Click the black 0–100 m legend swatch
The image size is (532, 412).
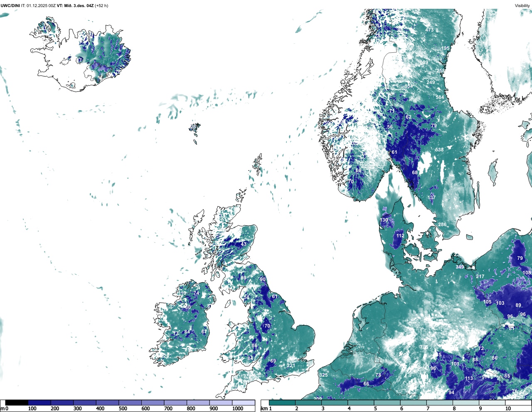point(17,403)
